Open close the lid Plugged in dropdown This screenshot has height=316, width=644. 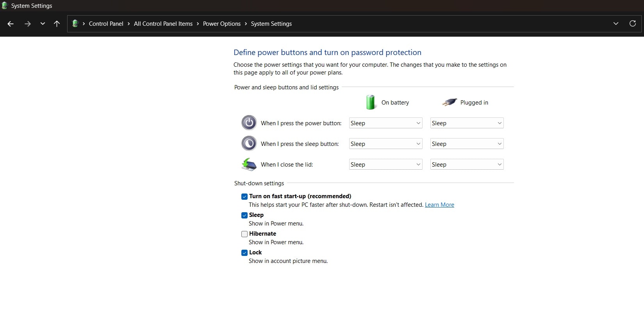click(x=467, y=164)
